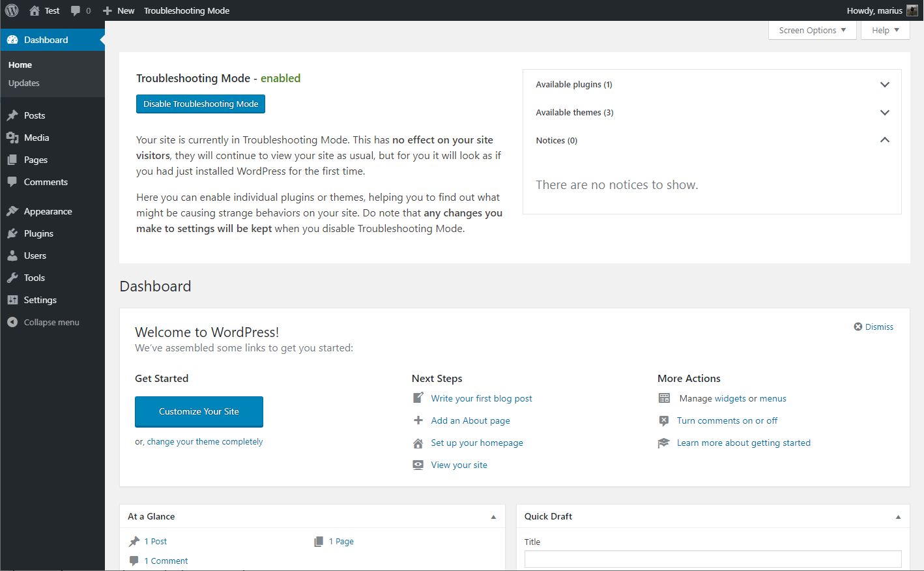Expand Available plugins section

pyautogui.click(x=884, y=85)
